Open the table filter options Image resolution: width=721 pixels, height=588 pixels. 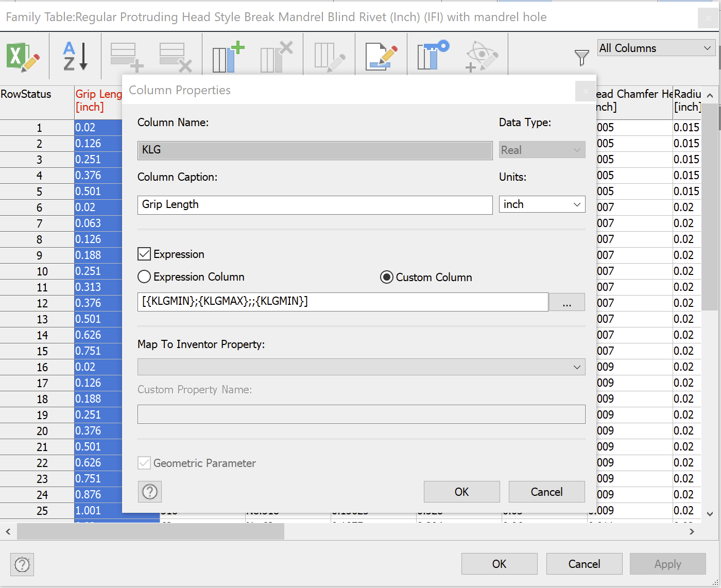point(581,57)
